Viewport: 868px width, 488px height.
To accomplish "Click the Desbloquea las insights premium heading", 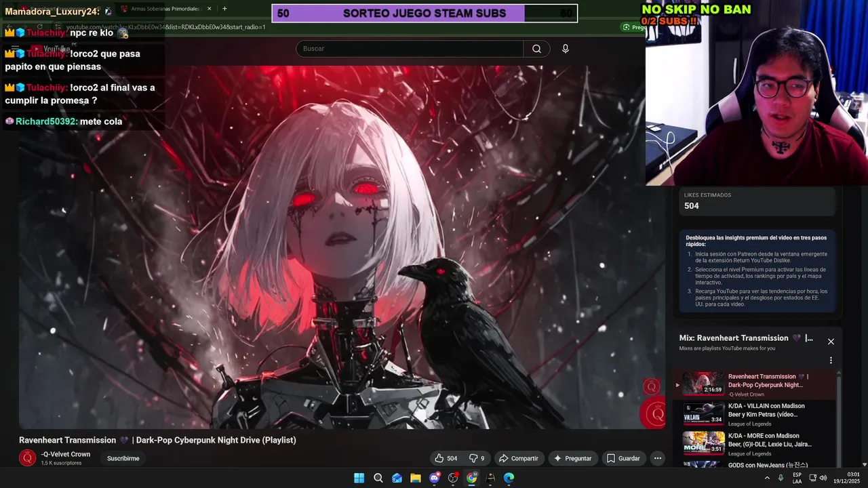I will [x=756, y=241].
